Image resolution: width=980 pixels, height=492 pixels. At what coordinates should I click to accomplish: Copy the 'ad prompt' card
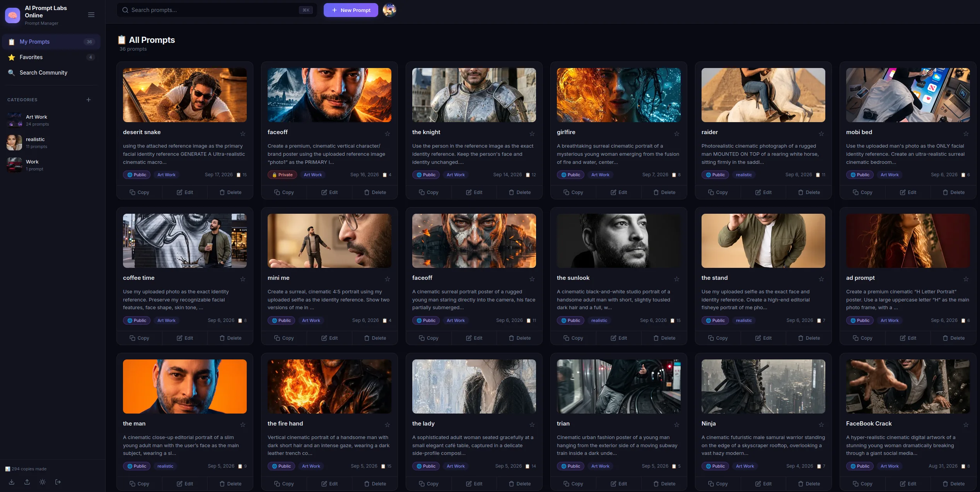tap(862, 338)
